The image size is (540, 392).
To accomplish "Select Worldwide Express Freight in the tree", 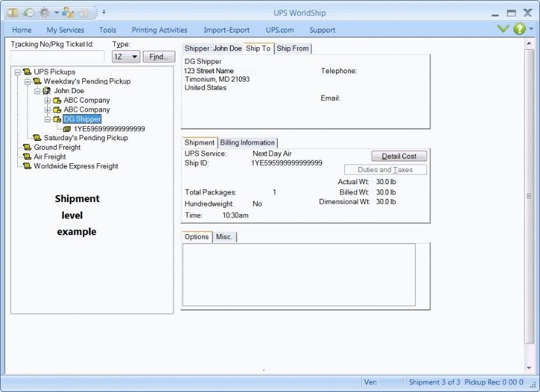I will 76,166.
